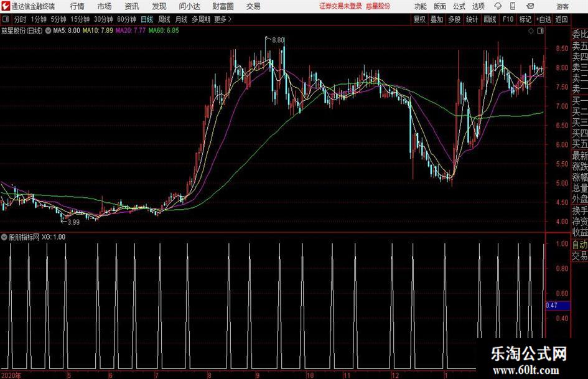This screenshot has height=379, width=588.
Task: Open F10 company info
Action: click(508, 19)
